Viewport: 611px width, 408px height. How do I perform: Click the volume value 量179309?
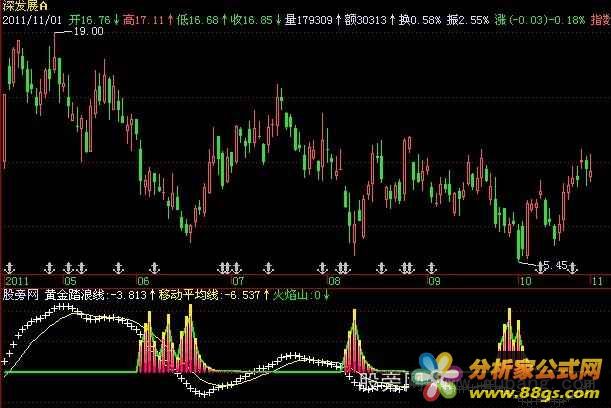click(309, 20)
